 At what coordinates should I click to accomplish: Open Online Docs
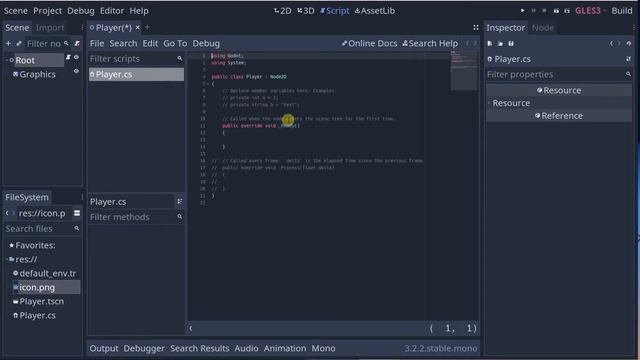tap(369, 43)
